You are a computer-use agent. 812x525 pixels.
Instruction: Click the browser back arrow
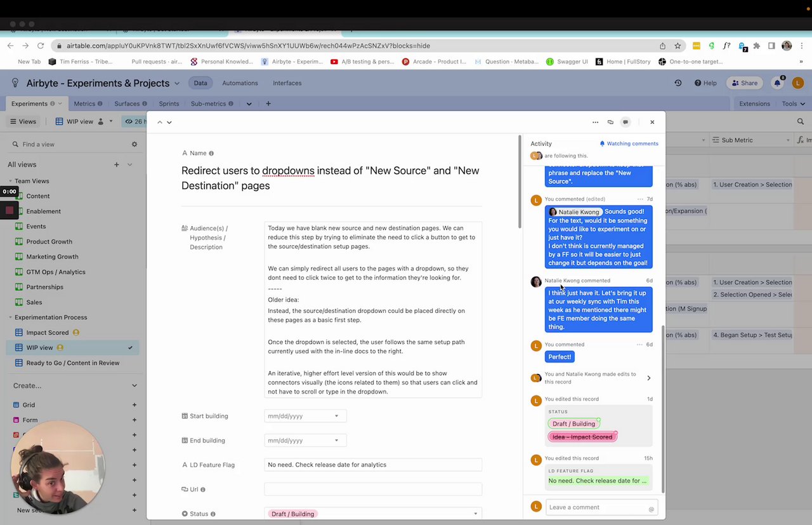[x=10, y=46]
